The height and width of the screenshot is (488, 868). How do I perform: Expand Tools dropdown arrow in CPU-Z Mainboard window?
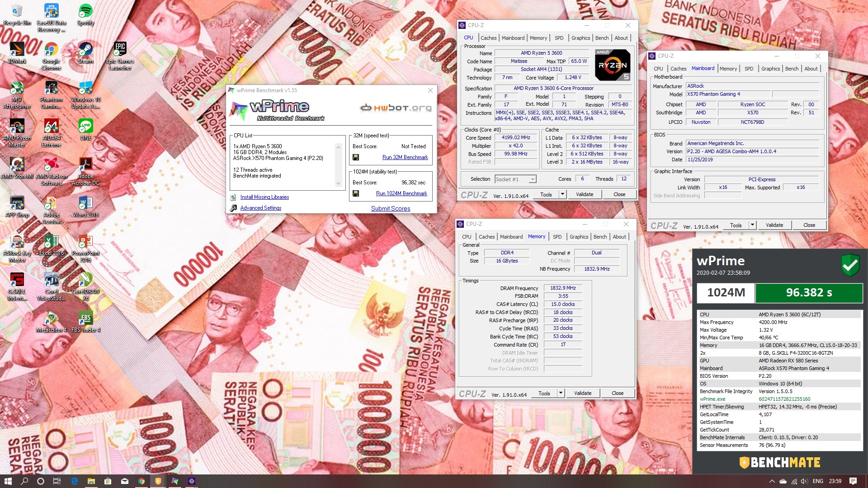pyautogui.click(x=752, y=225)
